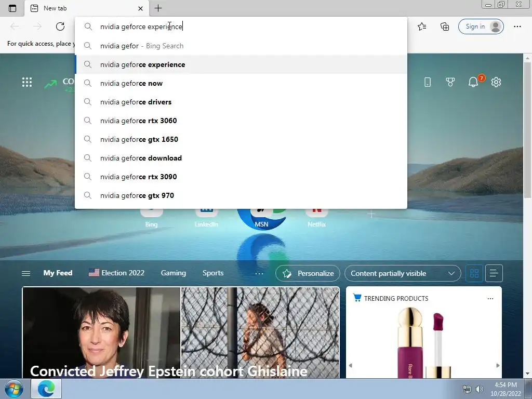
Task: Open the volume speaker tray icon
Action: pos(479,389)
